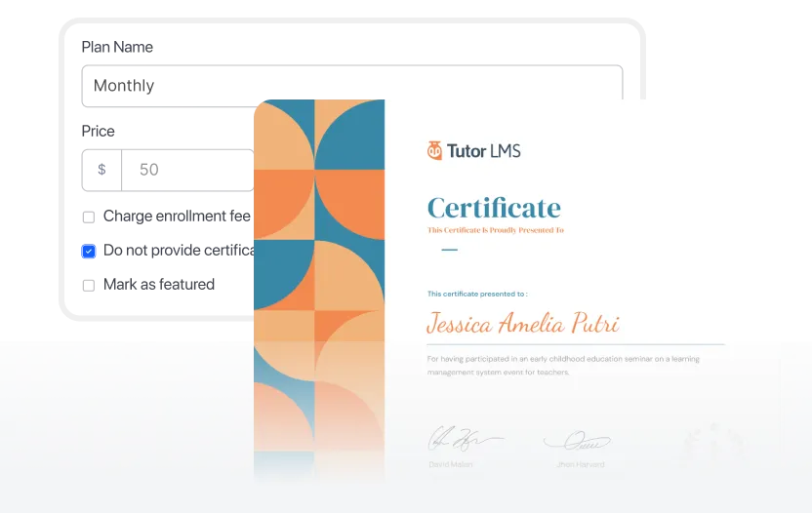The height and width of the screenshot is (513, 812).
Task: Click the Charge enrollment fee label text
Action: tap(177, 216)
